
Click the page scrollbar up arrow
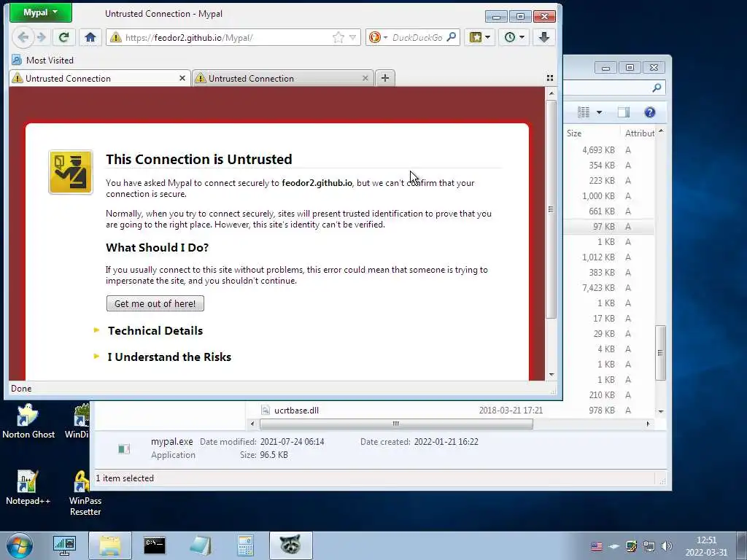click(x=551, y=94)
